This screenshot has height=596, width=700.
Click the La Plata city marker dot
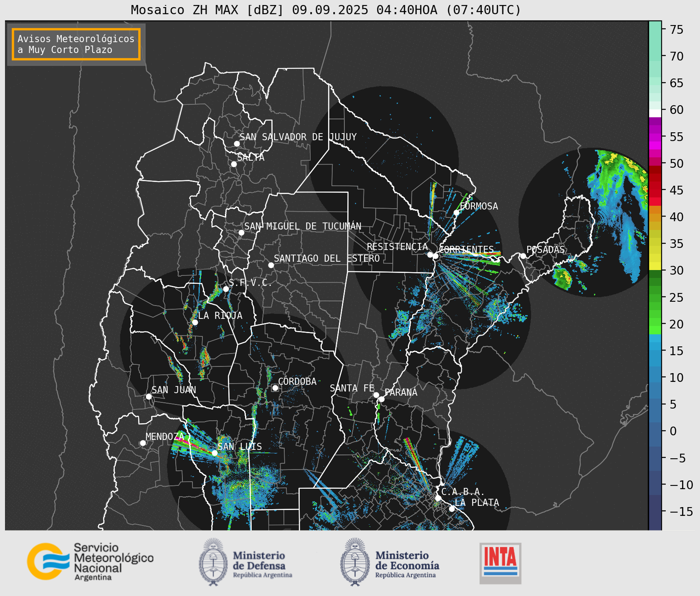click(x=452, y=509)
